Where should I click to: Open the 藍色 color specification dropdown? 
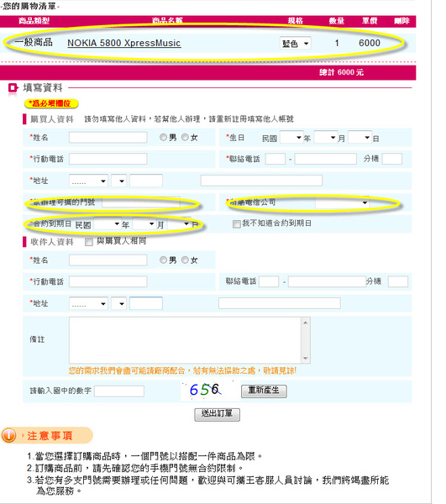[x=296, y=43]
